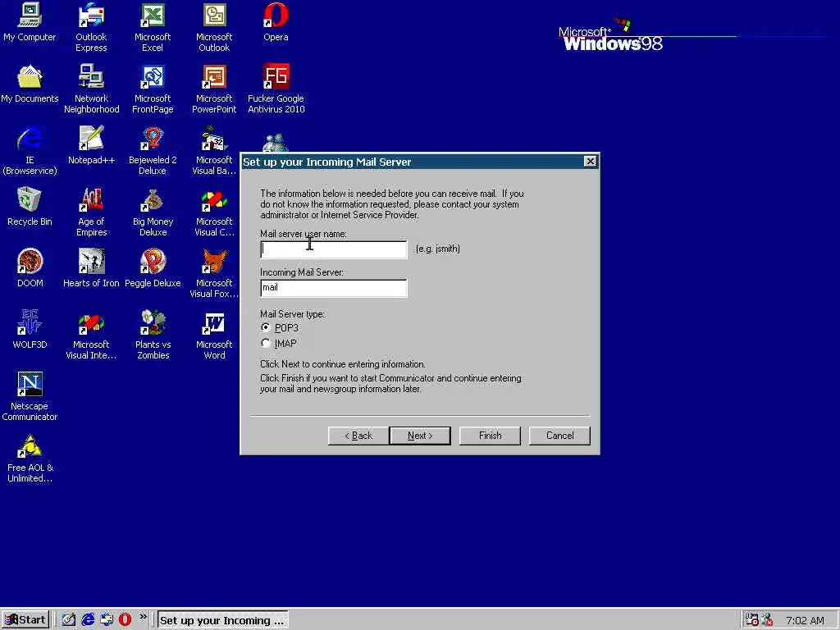Click Next to continue setup

tap(420, 436)
